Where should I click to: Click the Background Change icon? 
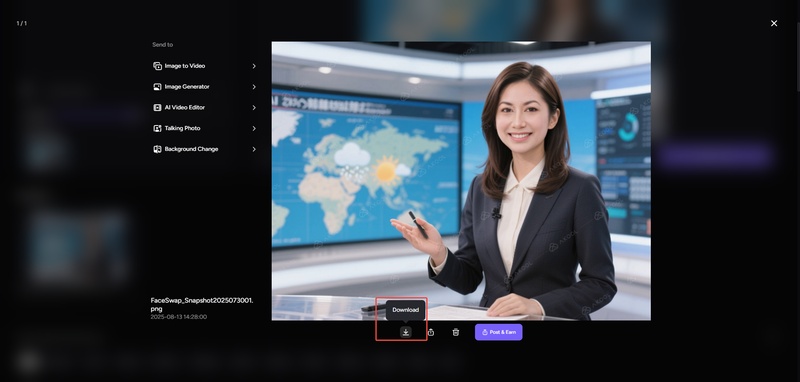click(x=157, y=149)
